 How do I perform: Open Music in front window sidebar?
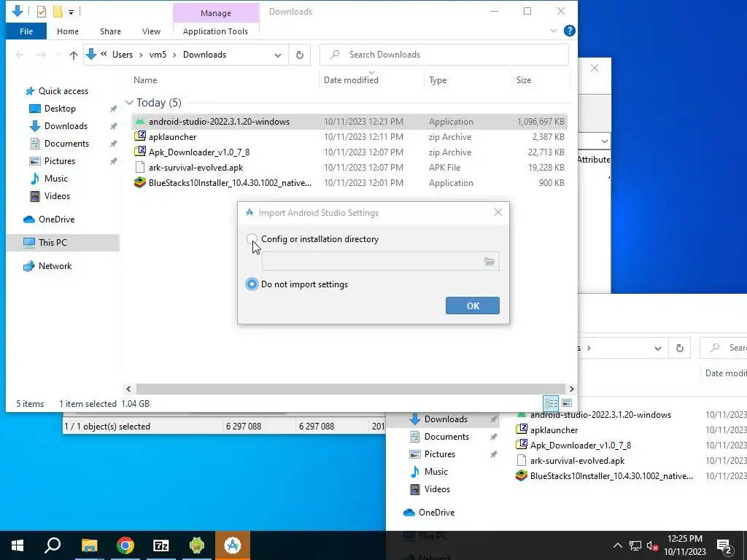click(x=55, y=179)
